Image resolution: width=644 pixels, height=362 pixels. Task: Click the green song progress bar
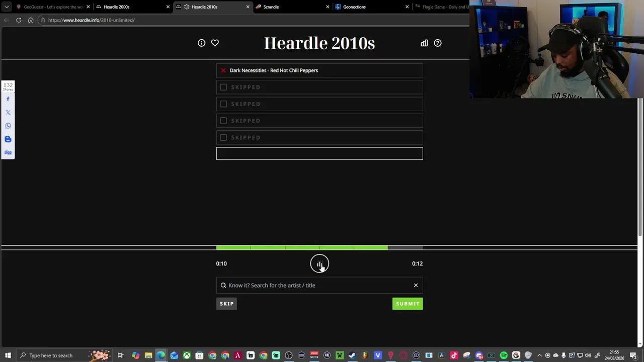tap(302, 247)
